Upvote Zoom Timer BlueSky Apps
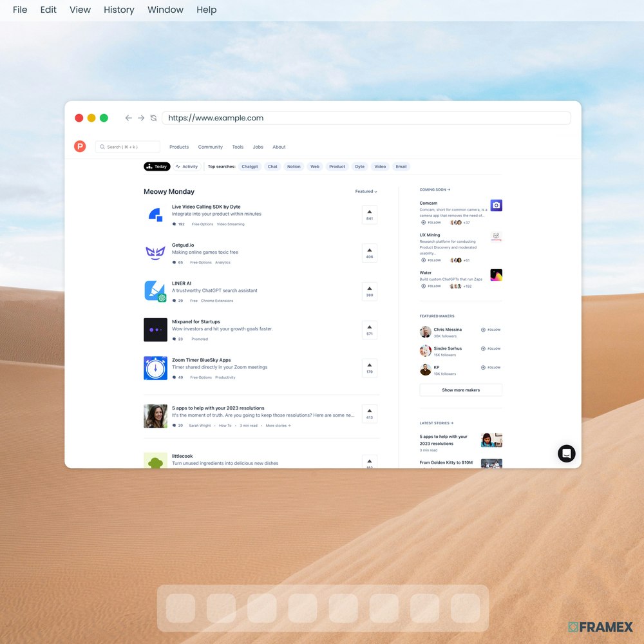 coord(369,368)
